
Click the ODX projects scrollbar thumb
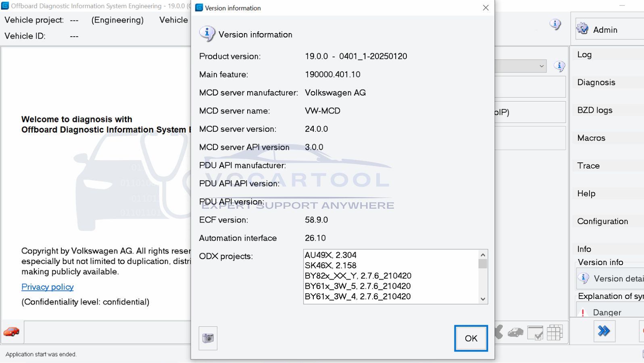[483, 264]
